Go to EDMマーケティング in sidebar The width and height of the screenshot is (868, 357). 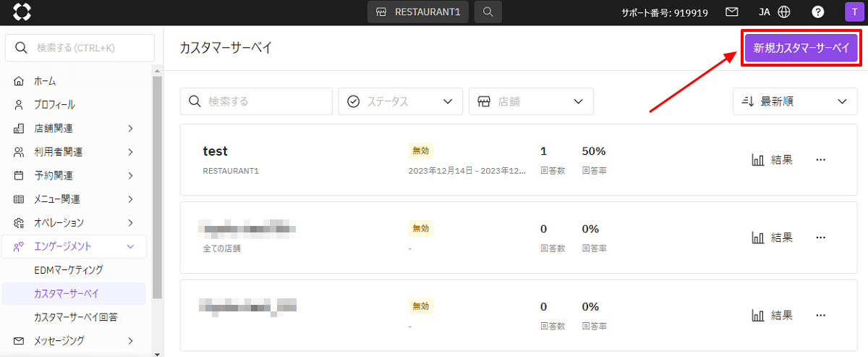click(69, 269)
